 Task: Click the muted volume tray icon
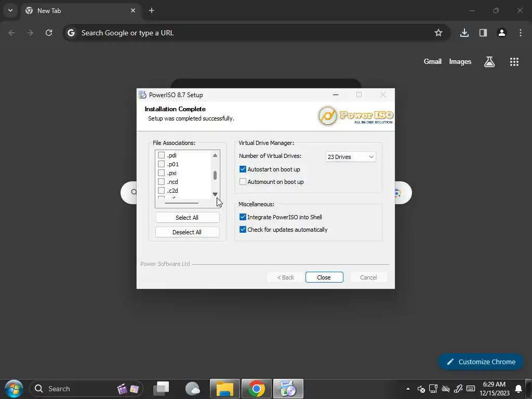[x=421, y=389]
